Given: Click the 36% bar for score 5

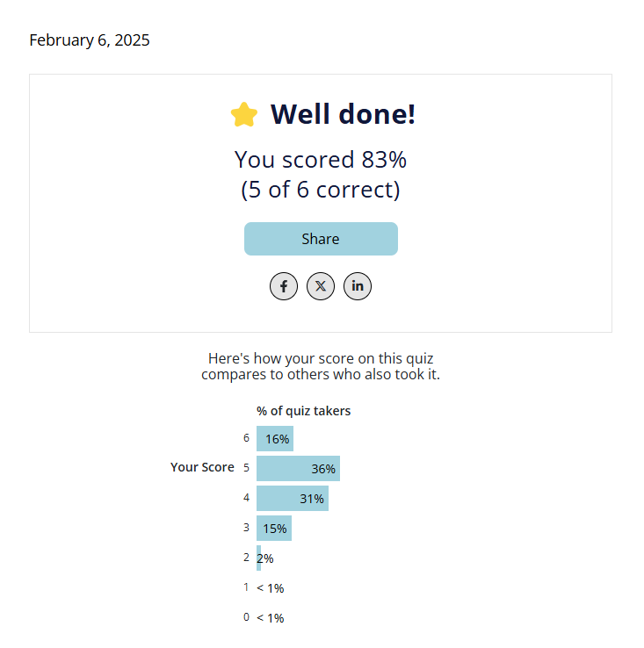Looking at the screenshot, I should [x=298, y=468].
